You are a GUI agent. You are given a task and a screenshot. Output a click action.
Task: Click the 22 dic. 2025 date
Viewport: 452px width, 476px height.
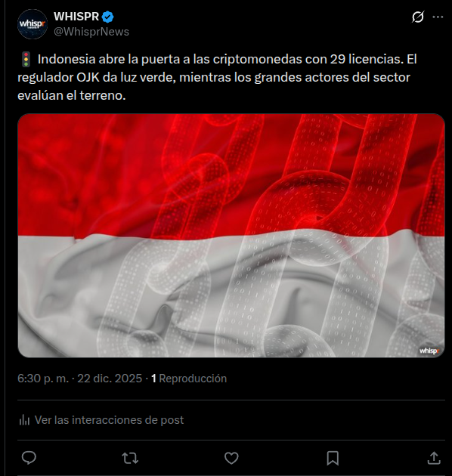(110, 379)
